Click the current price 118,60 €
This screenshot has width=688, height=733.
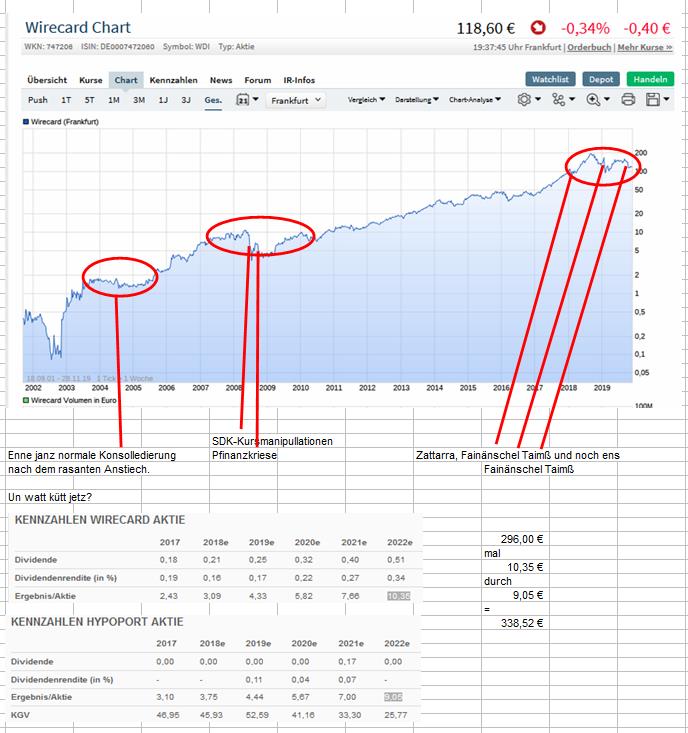pos(486,29)
